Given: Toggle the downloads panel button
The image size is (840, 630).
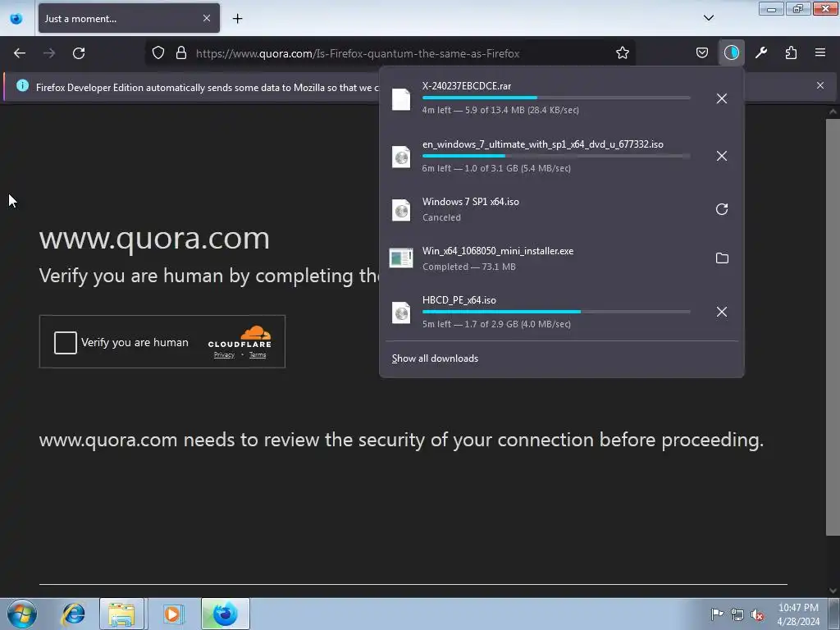Looking at the screenshot, I should click(x=731, y=53).
